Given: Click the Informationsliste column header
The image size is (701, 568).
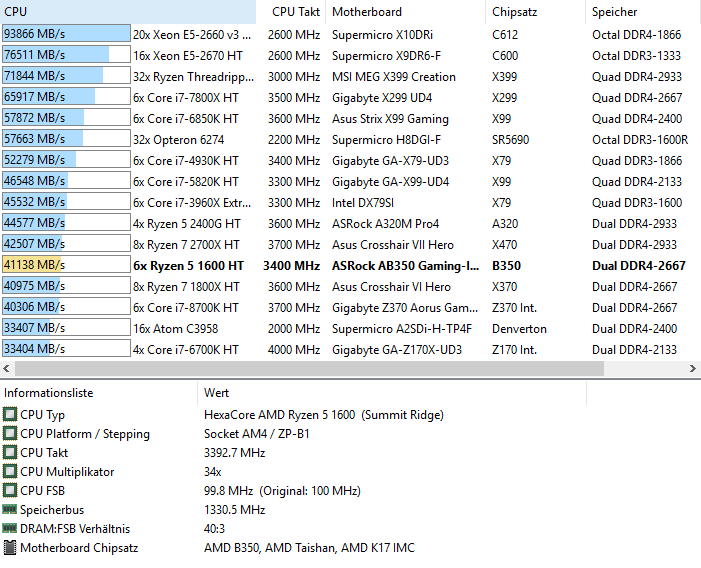Looking at the screenshot, I should pos(98,393).
